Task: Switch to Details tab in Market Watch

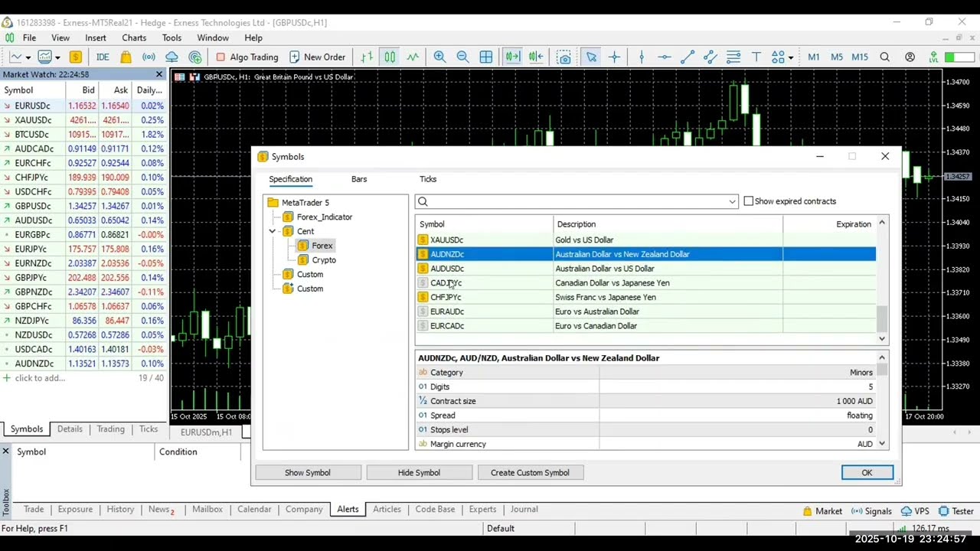Action: point(70,429)
